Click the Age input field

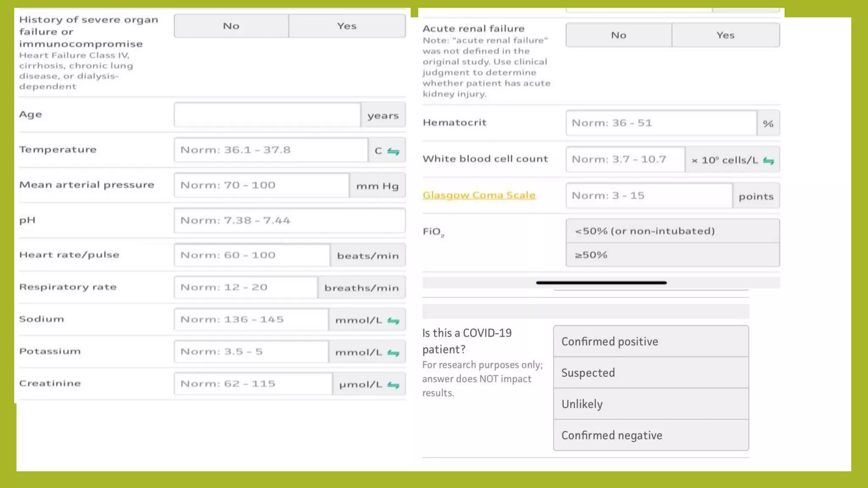[x=267, y=115]
